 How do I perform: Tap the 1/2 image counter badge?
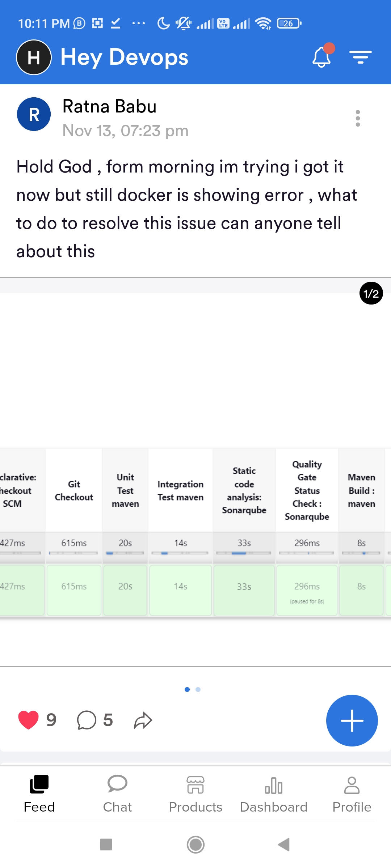(x=371, y=293)
